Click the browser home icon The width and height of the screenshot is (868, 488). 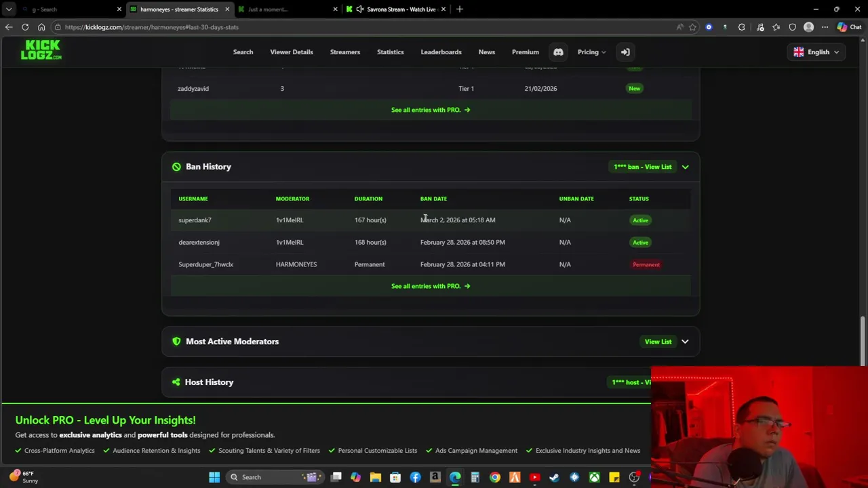(x=41, y=27)
